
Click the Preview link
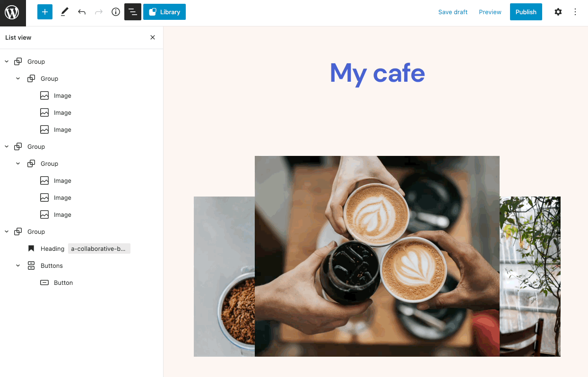[490, 12]
